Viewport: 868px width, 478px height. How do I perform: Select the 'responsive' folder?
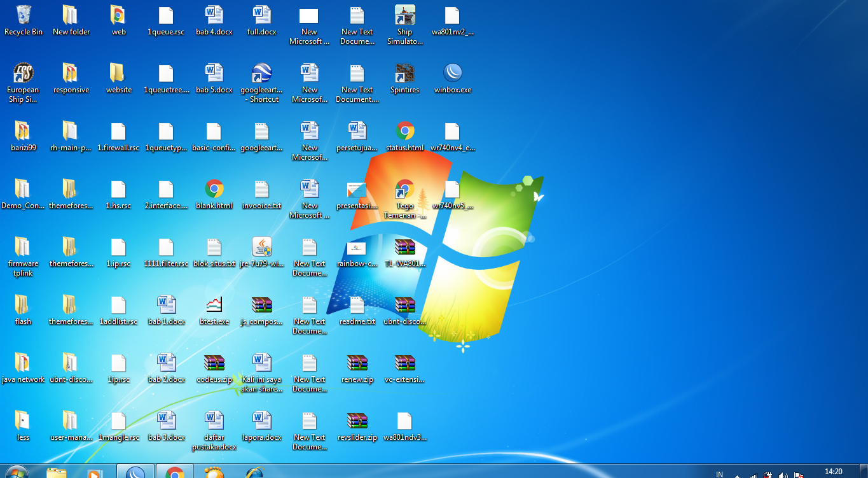pyautogui.click(x=71, y=73)
